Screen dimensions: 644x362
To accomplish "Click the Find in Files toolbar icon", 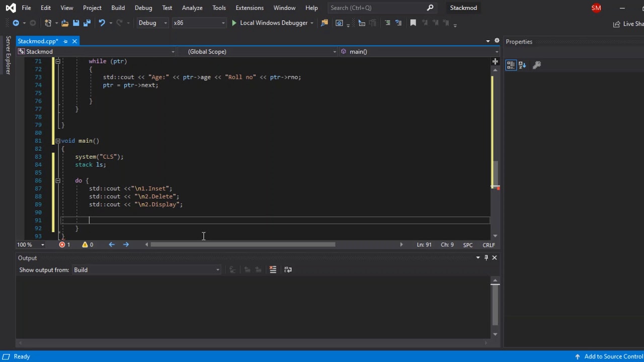I will 325,23.
